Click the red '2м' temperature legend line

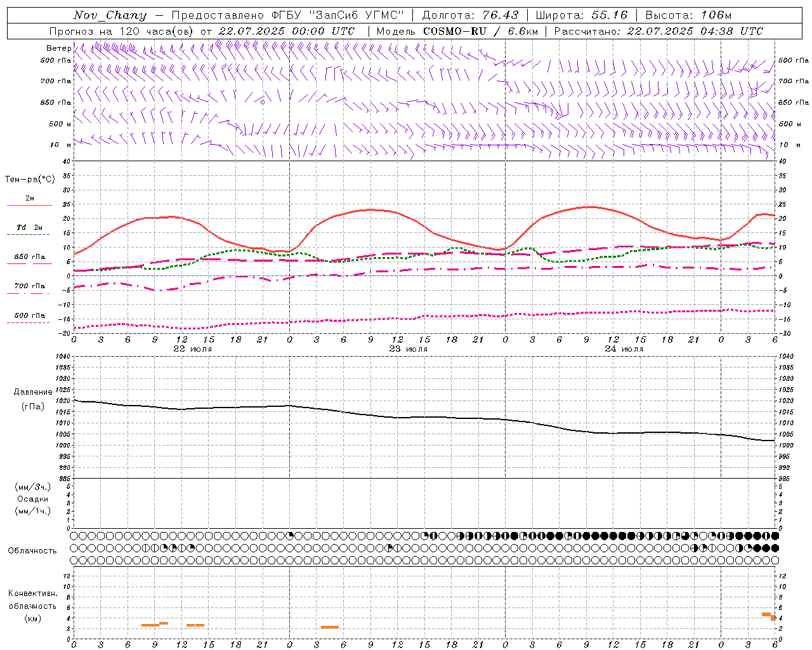coord(29,206)
